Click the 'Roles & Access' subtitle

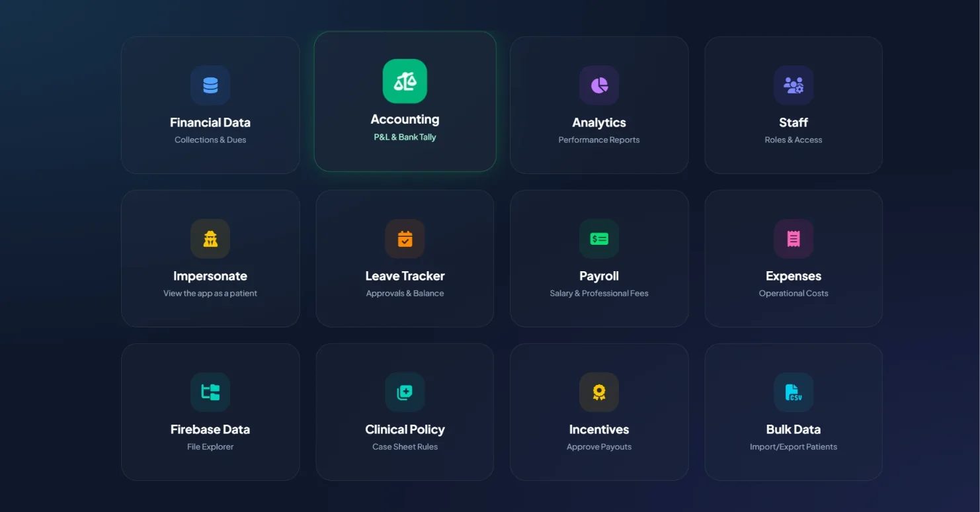click(x=794, y=140)
